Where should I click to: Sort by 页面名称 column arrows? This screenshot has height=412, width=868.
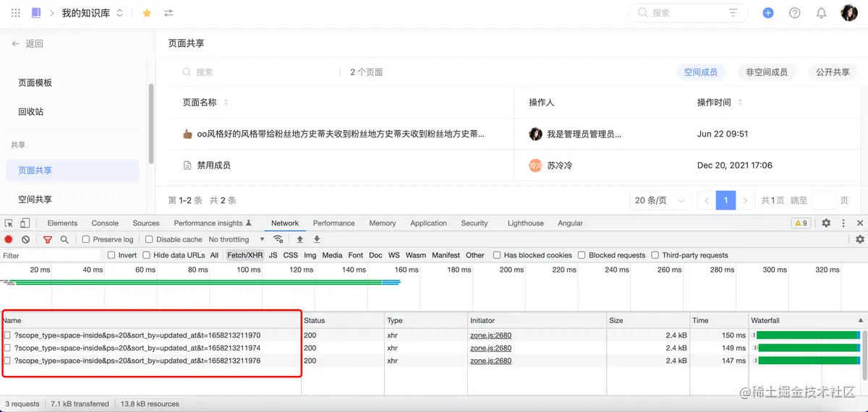226,103
